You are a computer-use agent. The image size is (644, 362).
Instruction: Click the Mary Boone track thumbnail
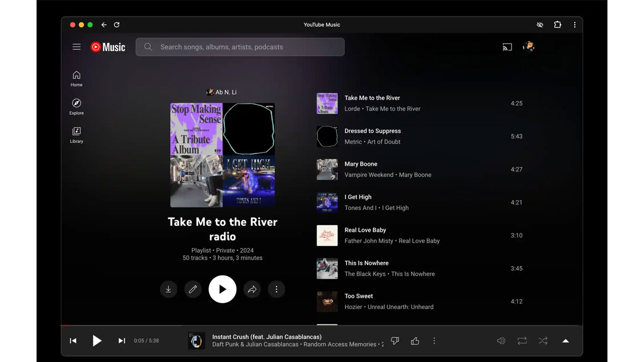tap(327, 169)
